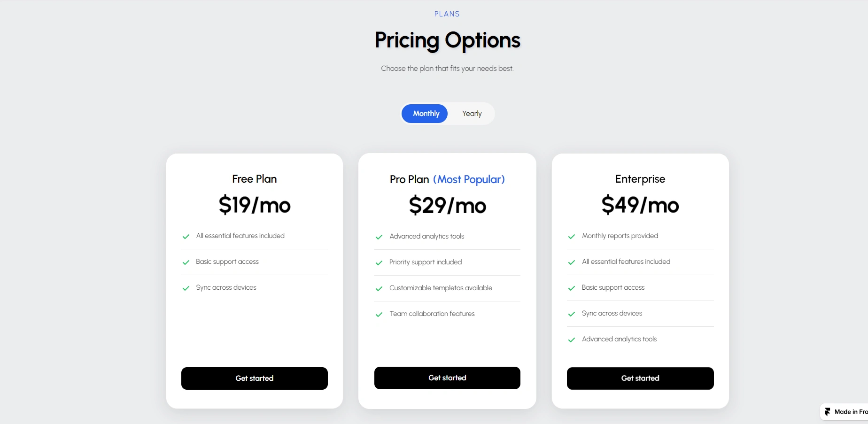Get started with the Free Plan
Image resolution: width=868 pixels, height=424 pixels.
pos(254,378)
